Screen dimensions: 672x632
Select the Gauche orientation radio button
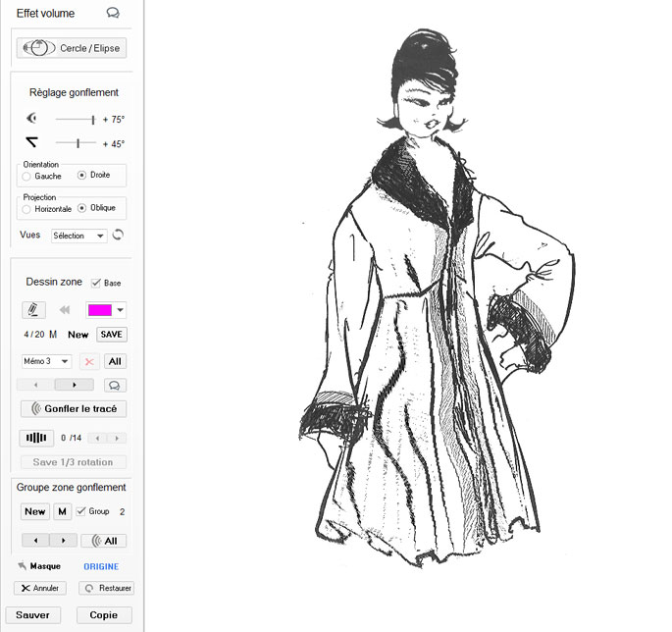(x=26, y=177)
